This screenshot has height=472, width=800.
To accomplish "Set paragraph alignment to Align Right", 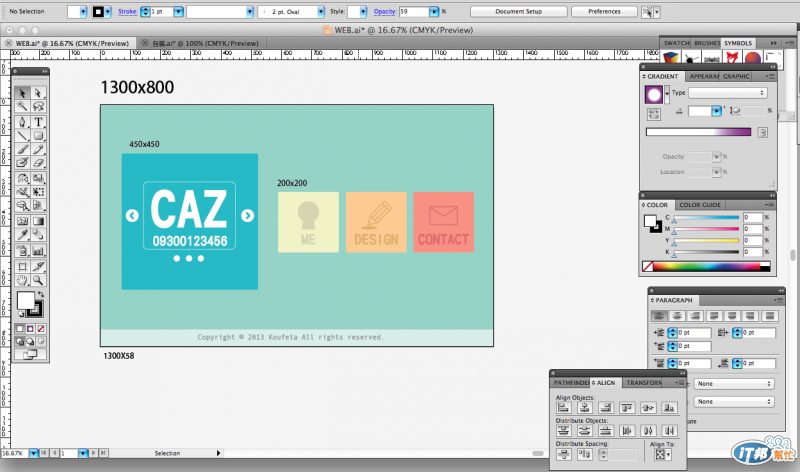I will [695, 316].
